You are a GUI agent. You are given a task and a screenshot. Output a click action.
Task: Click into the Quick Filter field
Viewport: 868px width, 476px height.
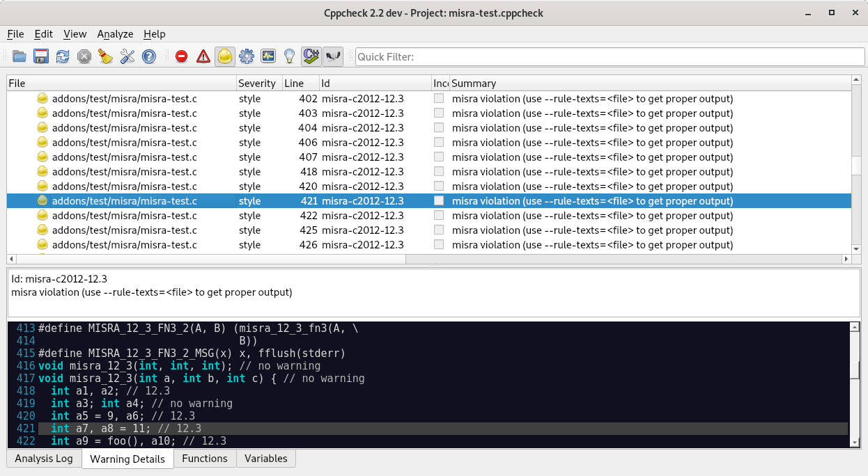[x=608, y=57]
